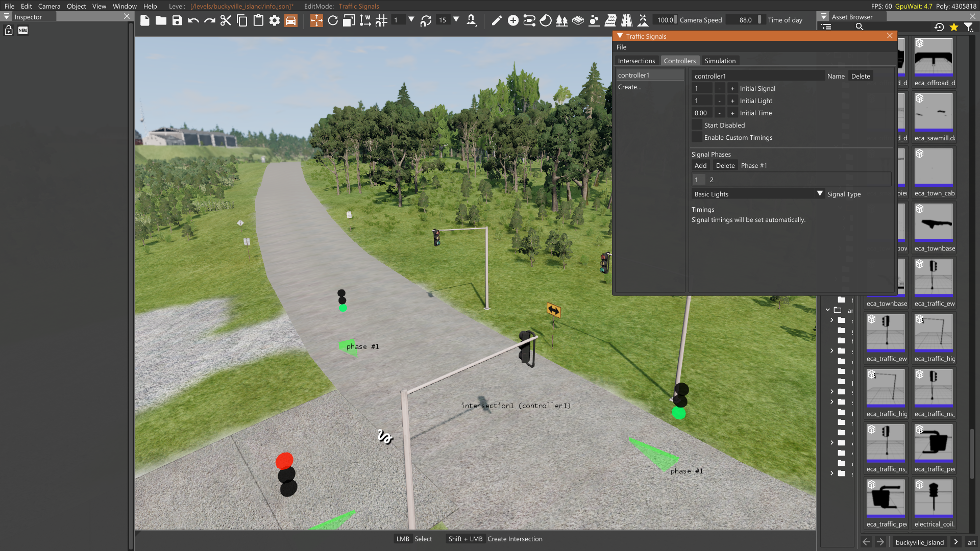This screenshot has height=551, width=980.
Task: Click the controller1 name input field
Action: tap(758, 76)
